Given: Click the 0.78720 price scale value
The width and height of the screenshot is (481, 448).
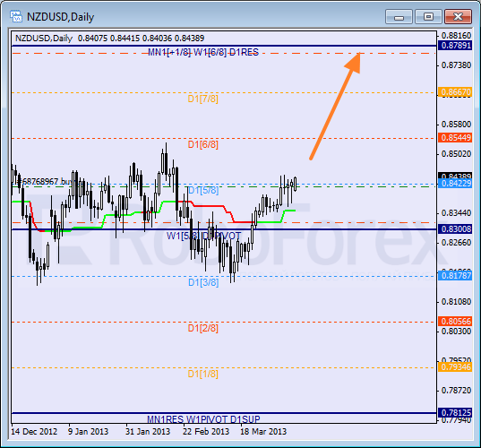Looking at the screenshot, I should click(456, 391).
